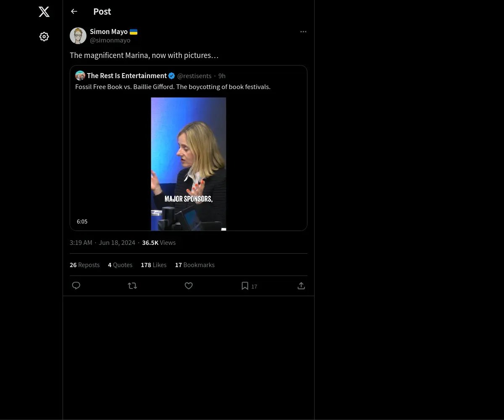
Task: View the 36.5K Views count
Action: (159, 242)
